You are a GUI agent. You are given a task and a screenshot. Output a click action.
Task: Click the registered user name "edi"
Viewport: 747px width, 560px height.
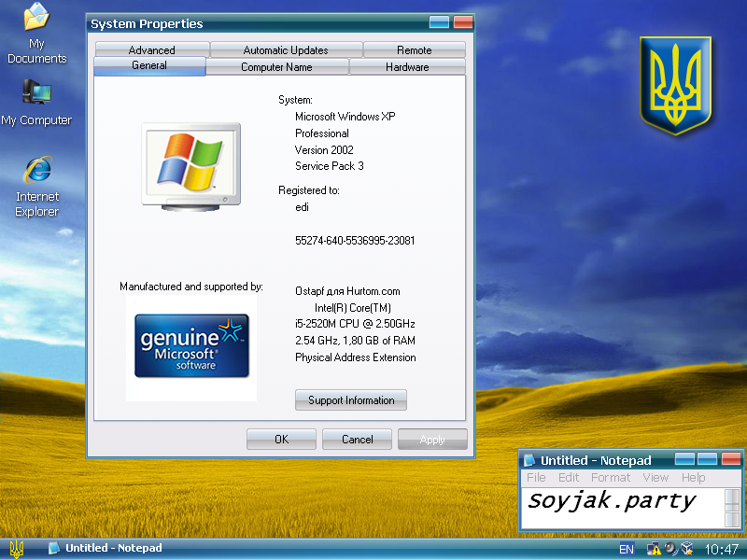pos(302,207)
